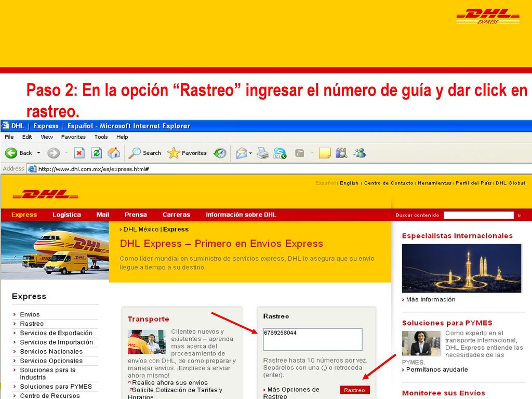Open the View menu
The image size is (532, 399).
(47, 137)
